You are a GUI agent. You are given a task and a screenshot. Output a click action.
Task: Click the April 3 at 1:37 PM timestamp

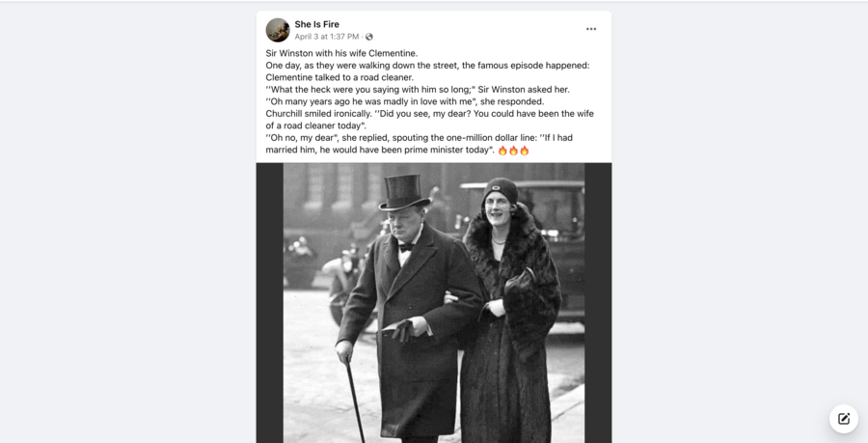[327, 37]
